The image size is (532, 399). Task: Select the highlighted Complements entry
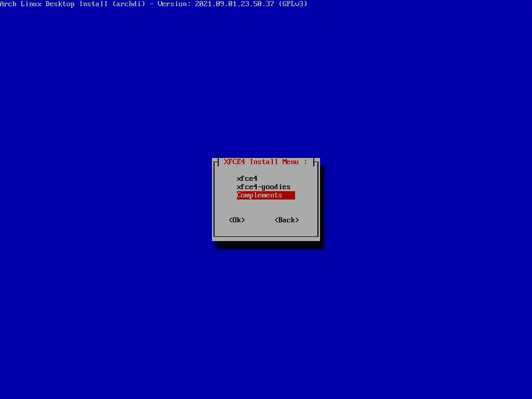point(265,195)
